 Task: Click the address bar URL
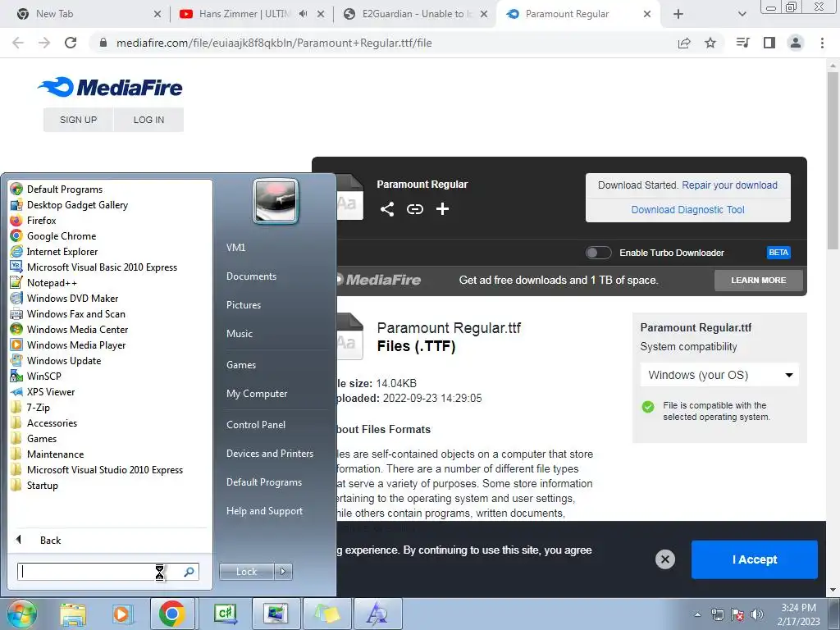(274, 43)
